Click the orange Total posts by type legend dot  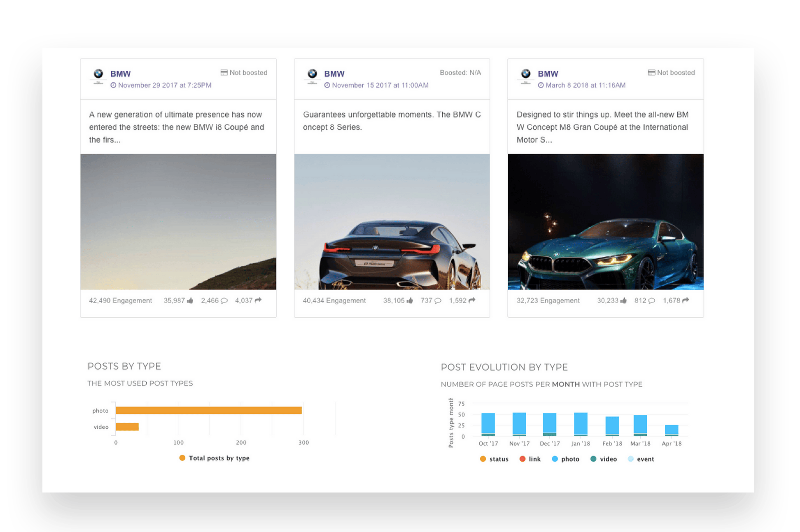[x=182, y=458]
